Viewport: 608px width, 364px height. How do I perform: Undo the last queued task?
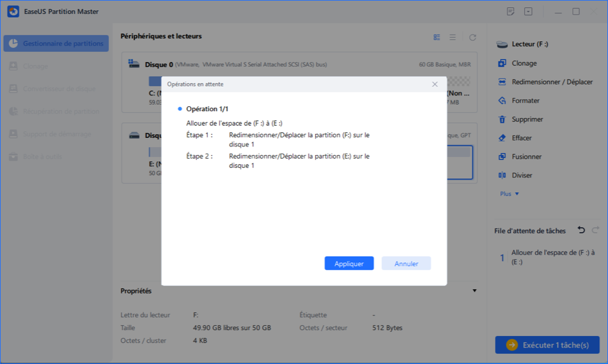pos(581,230)
